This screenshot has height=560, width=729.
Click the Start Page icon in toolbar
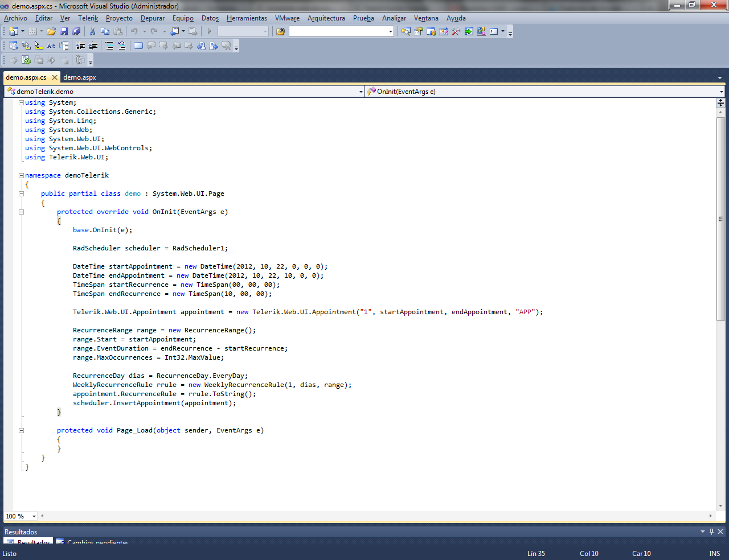(468, 31)
